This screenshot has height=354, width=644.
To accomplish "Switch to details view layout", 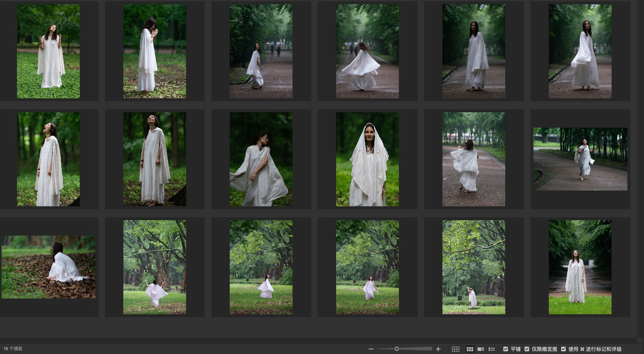I will point(481,349).
